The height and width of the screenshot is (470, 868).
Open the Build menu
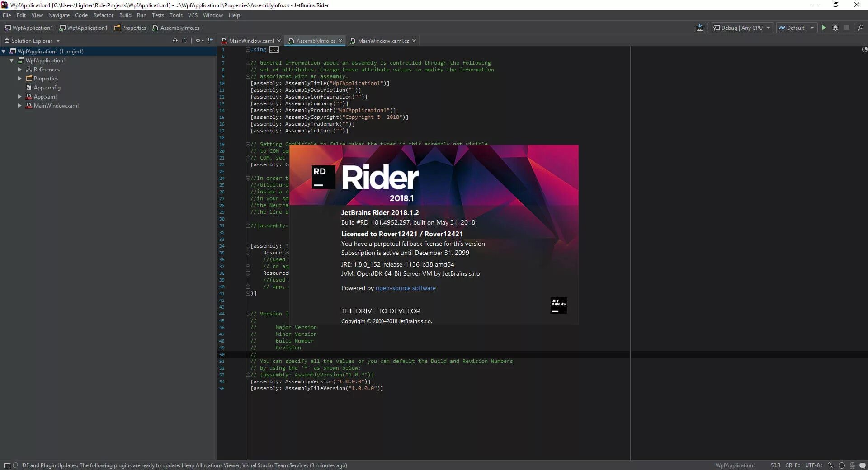[125, 15]
